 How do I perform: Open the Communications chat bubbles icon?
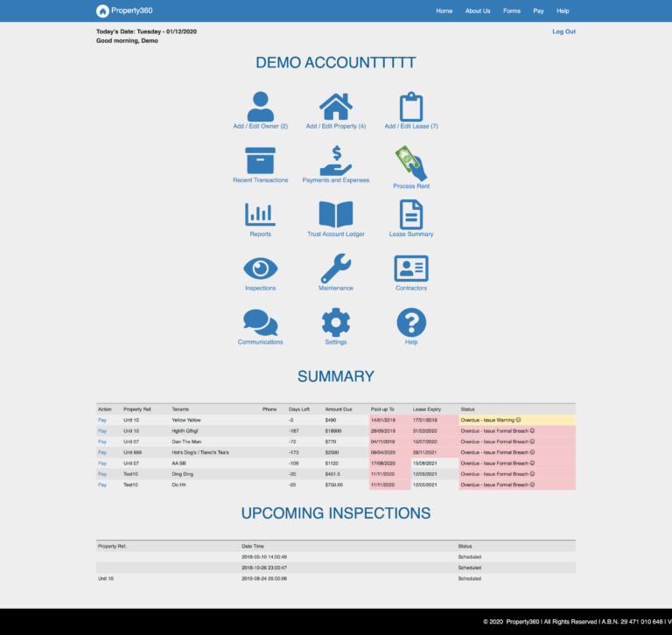point(260,323)
